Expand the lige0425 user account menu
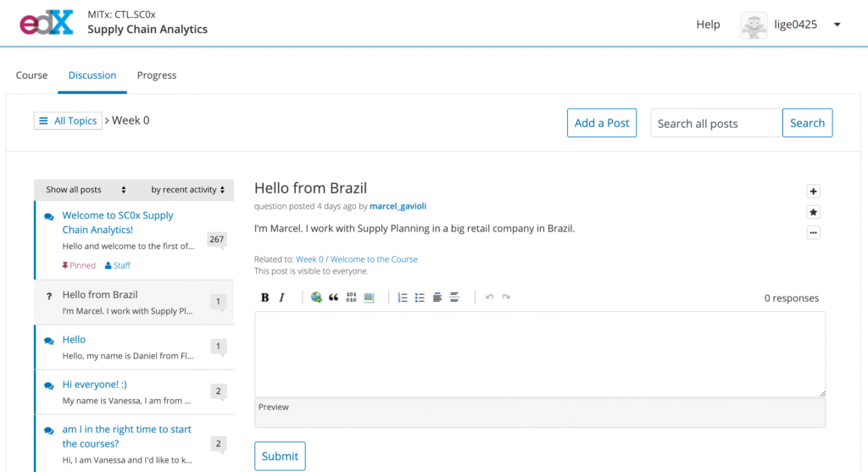Screen dimensions: 868x472 [837, 25]
